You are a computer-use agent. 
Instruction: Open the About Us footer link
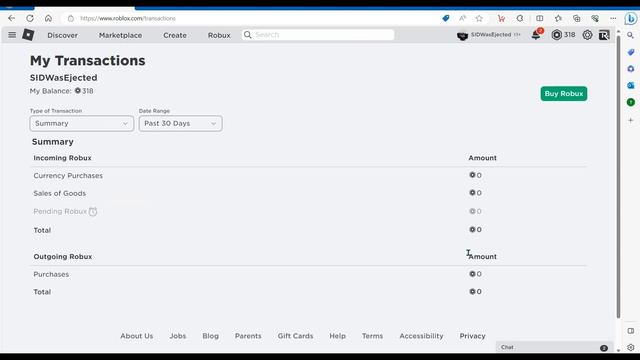coord(136,336)
